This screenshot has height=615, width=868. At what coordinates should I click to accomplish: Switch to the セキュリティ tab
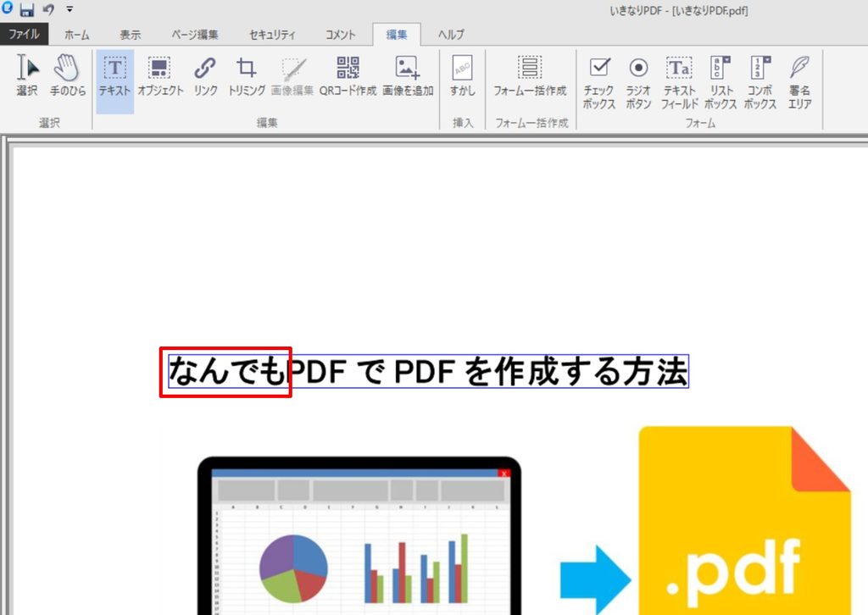point(272,34)
